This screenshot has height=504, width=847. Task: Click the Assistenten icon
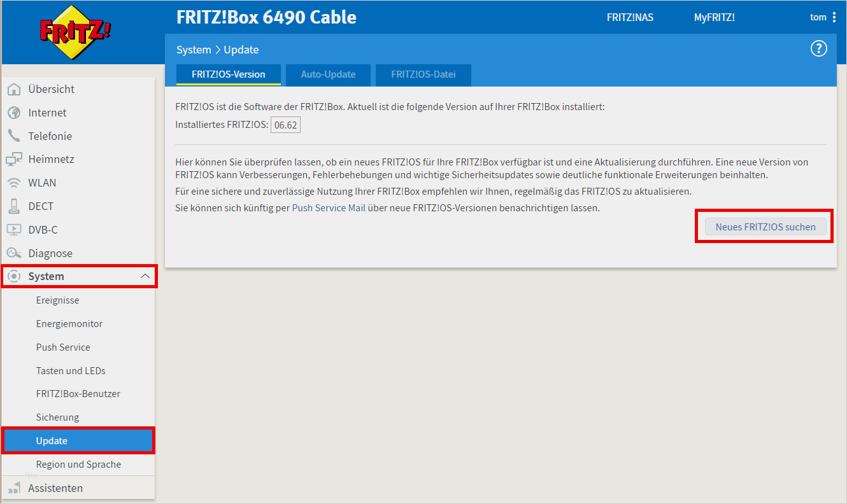14,489
